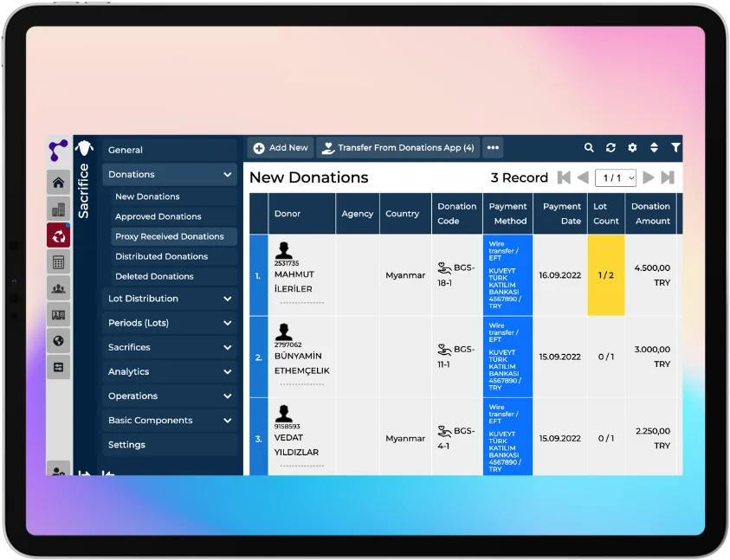Click the Add New button
Image resolution: width=730 pixels, height=560 pixels.
point(280,147)
